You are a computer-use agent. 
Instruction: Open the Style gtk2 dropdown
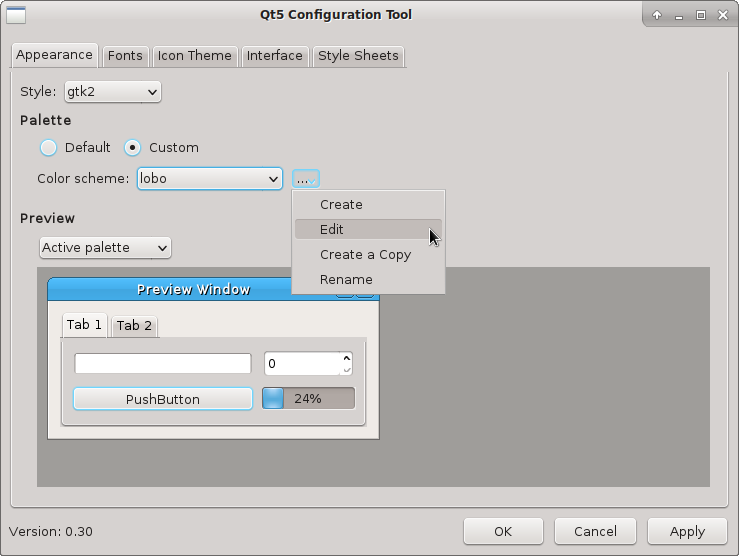click(x=113, y=91)
